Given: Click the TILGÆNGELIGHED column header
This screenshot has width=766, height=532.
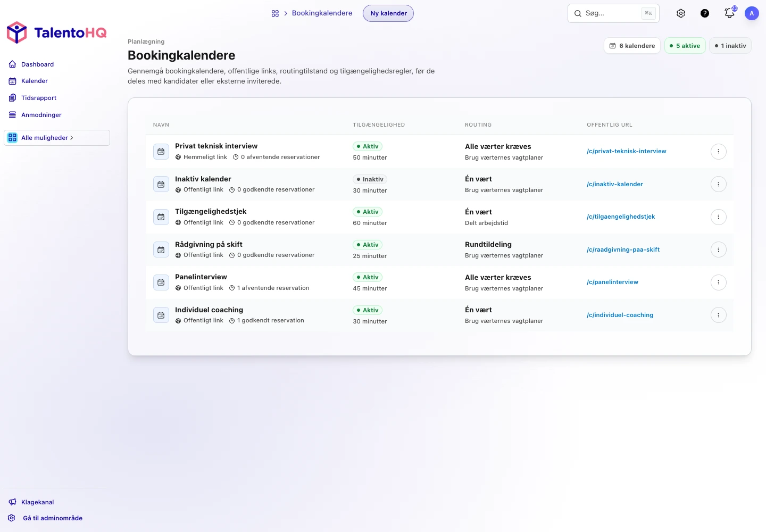Looking at the screenshot, I should tap(379, 125).
